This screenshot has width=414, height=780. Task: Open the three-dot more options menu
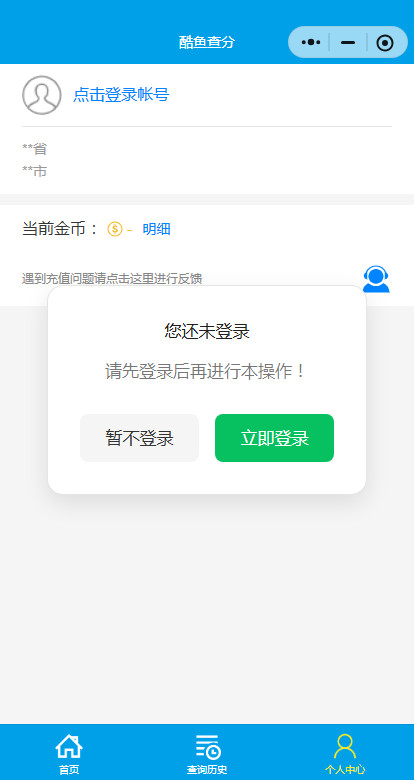pyautogui.click(x=311, y=43)
